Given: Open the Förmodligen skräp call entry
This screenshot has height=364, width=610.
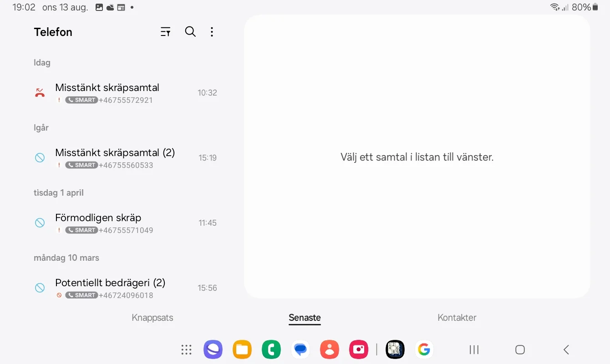Looking at the screenshot, I should click(x=125, y=223).
